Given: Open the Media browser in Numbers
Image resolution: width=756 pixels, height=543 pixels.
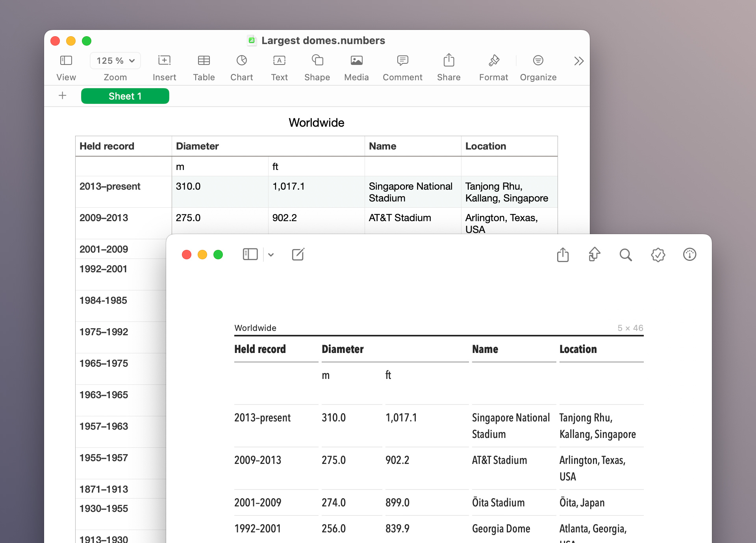Looking at the screenshot, I should click(x=356, y=61).
